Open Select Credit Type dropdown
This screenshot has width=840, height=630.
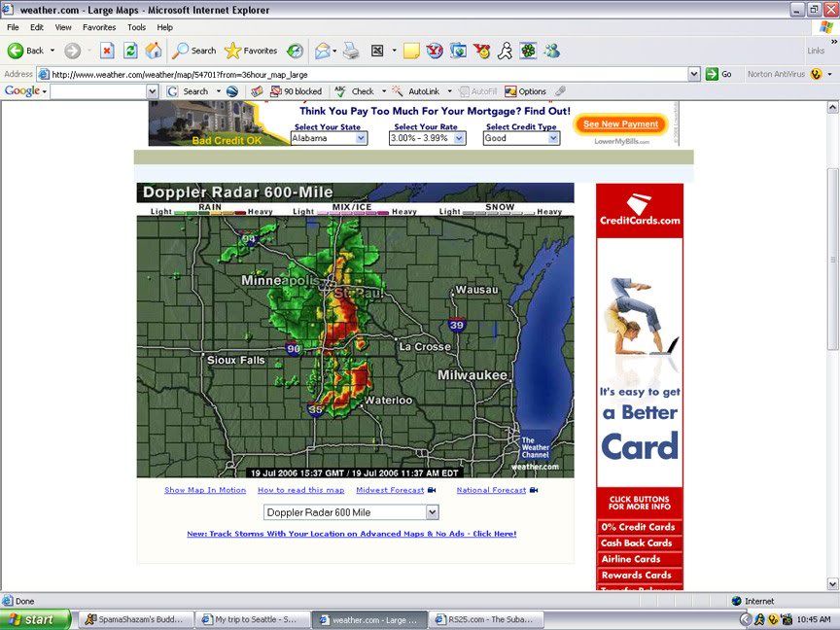tap(521, 138)
